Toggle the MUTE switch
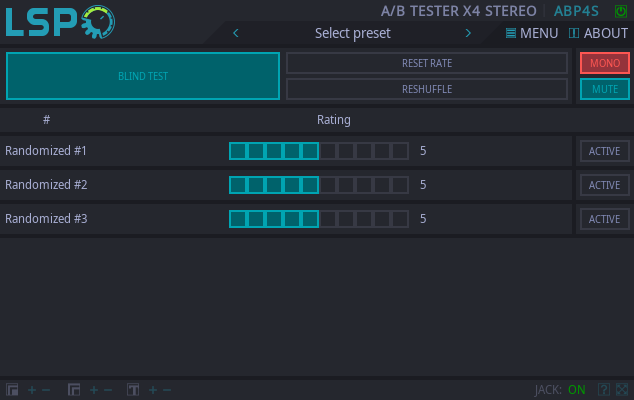 click(605, 89)
